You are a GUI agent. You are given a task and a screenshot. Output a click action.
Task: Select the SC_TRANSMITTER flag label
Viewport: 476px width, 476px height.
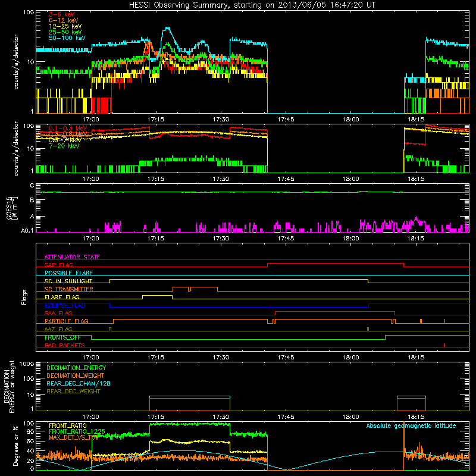pos(68,289)
